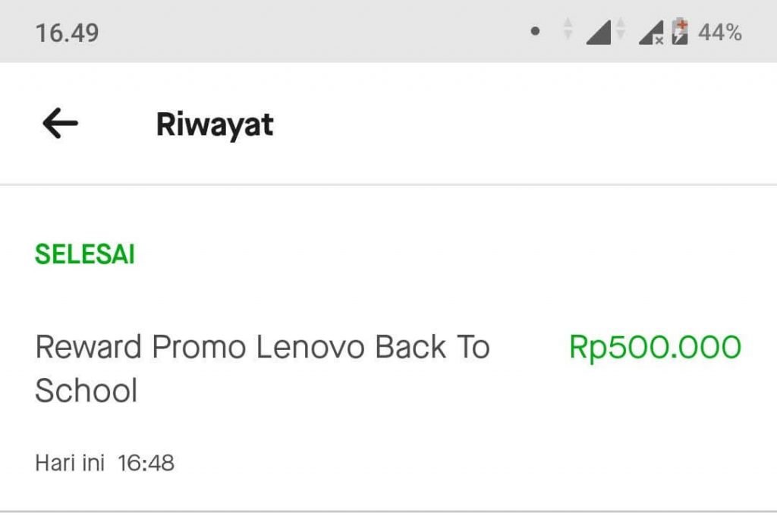
Task: Tap the Riwayat page title
Action: pos(215,124)
